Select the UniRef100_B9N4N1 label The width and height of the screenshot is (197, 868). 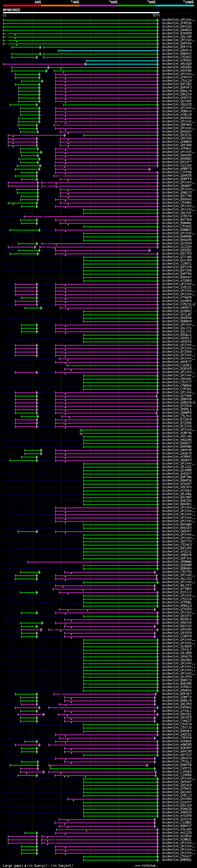click(177, 223)
